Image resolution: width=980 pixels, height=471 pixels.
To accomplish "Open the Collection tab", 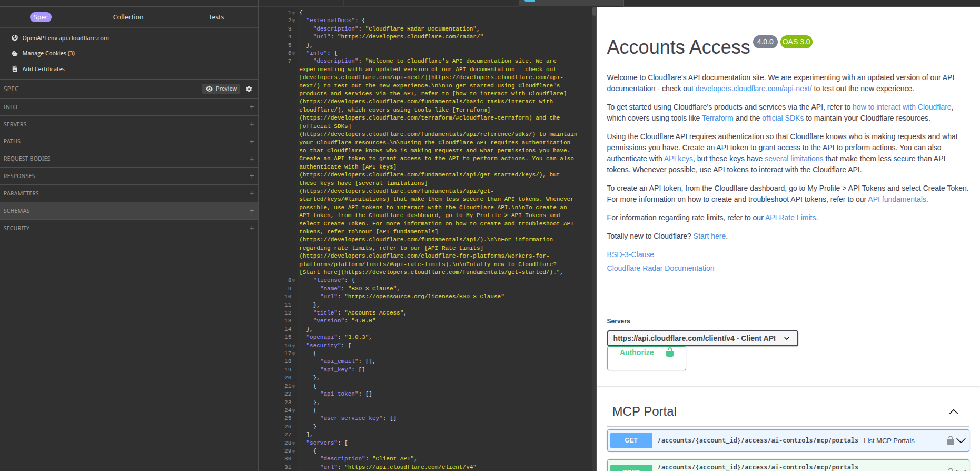I will 128,17.
